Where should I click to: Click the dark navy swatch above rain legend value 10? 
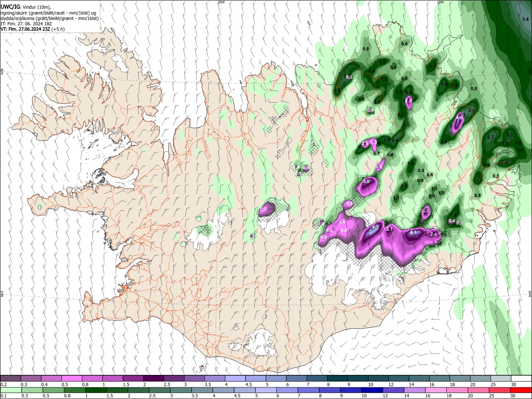coord(372,390)
